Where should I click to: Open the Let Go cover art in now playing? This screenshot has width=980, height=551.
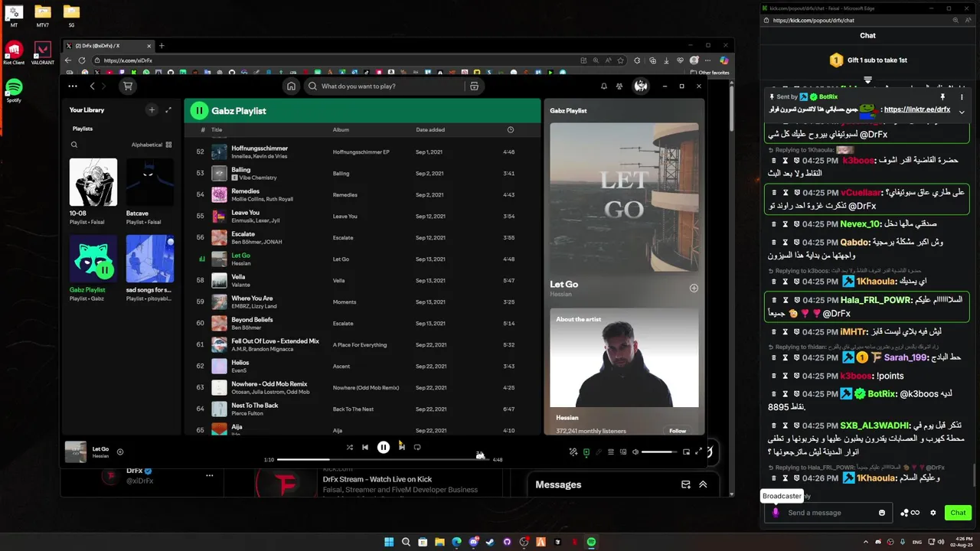[624, 197]
